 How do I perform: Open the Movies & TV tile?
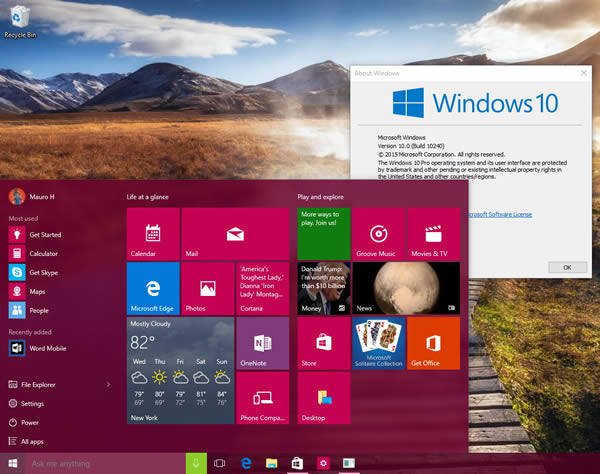click(x=434, y=234)
